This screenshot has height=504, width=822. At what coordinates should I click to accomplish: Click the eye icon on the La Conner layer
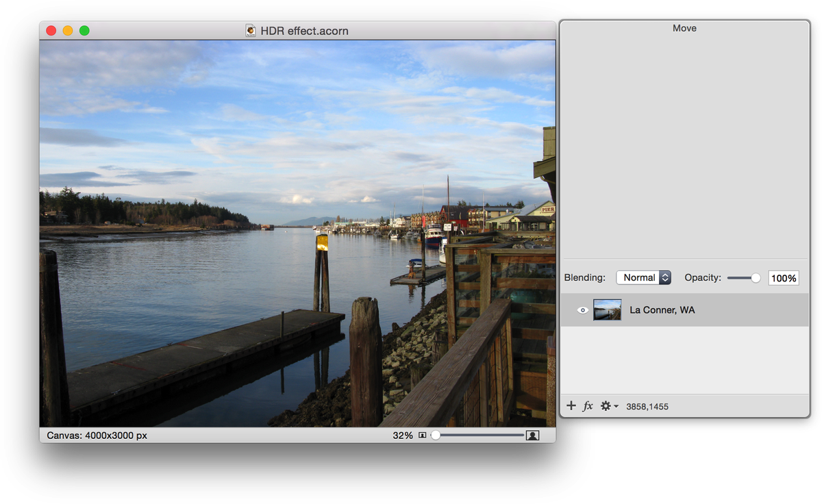582,310
